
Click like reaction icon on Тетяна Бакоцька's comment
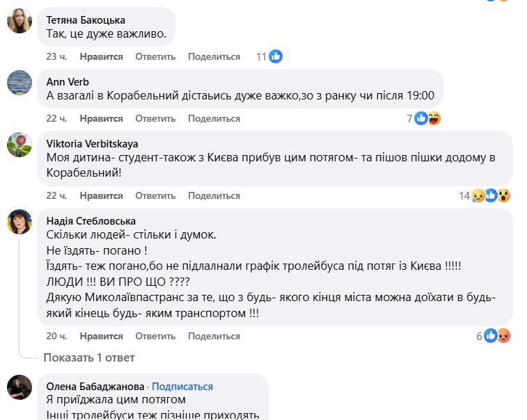click(x=276, y=56)
